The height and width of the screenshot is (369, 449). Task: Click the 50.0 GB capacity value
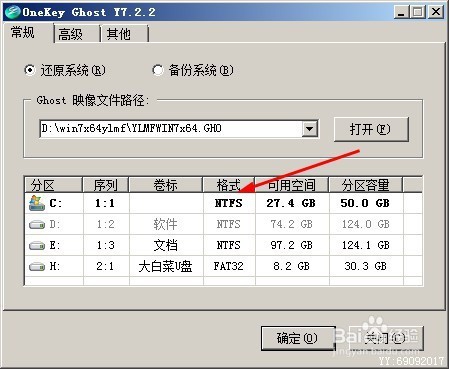365,203
